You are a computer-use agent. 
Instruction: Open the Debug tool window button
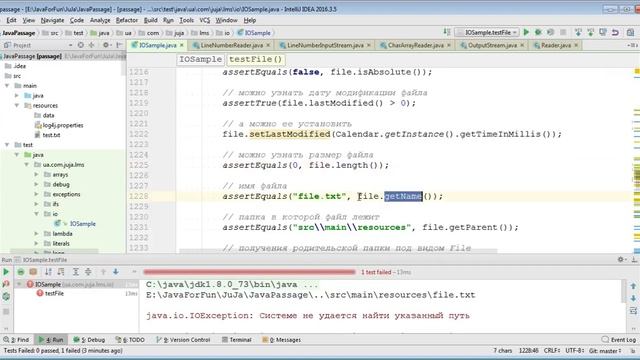pos(89,340)
